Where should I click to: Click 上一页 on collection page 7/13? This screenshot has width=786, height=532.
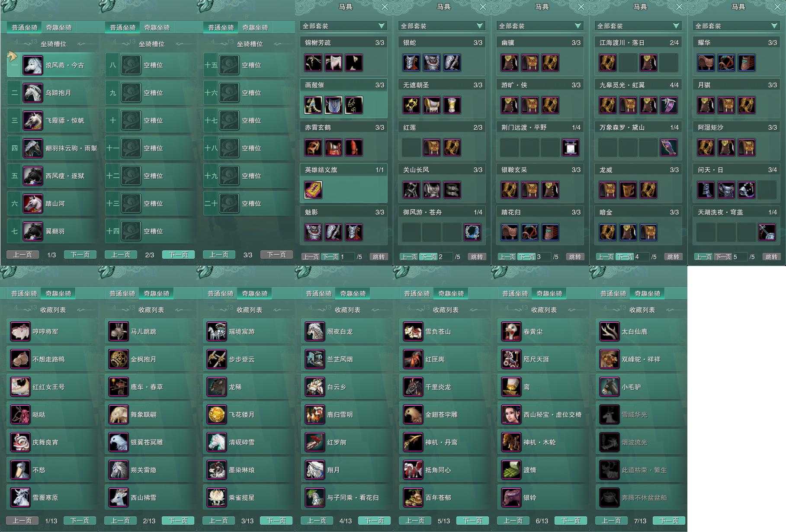point(612,521)
